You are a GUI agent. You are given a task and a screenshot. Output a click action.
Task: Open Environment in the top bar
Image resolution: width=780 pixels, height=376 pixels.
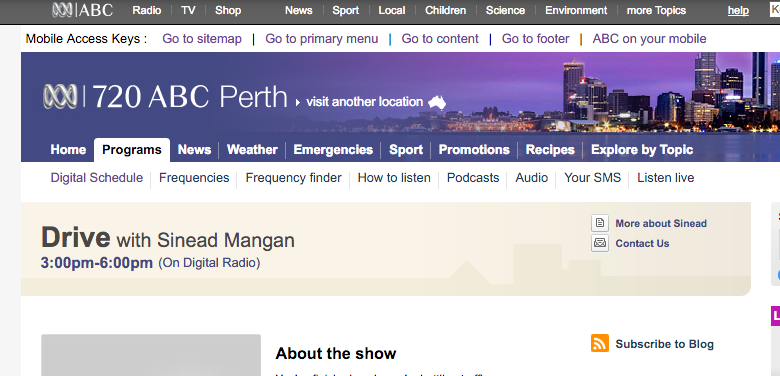(576, 10)
